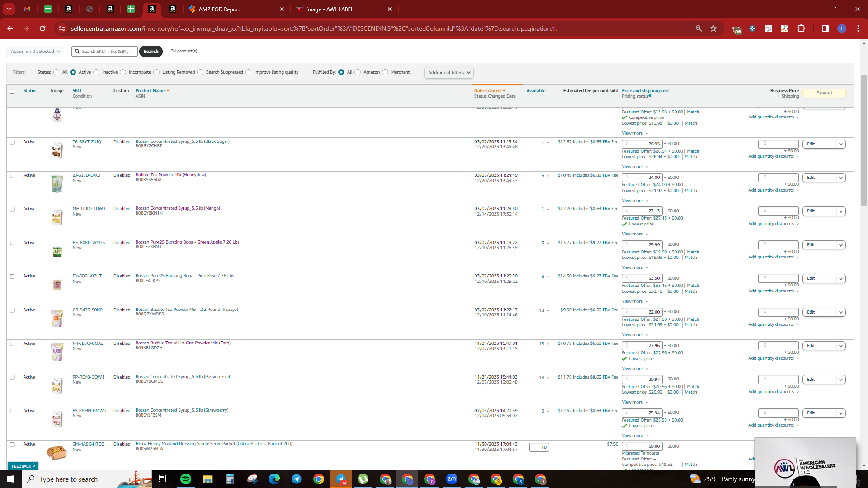Check the T6-68YT-ZIUQ row checkbox
The image size is (868, 488).
tap(12, 142)
